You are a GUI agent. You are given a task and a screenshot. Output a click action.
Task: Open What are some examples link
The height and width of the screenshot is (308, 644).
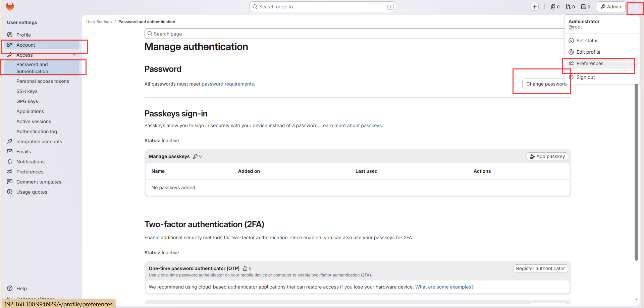tap(444, 287)
